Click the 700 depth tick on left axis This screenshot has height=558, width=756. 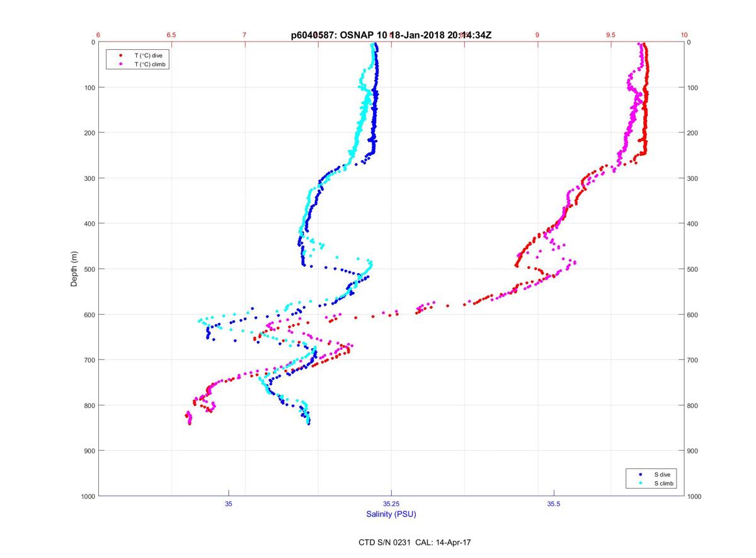click(90, 360)
